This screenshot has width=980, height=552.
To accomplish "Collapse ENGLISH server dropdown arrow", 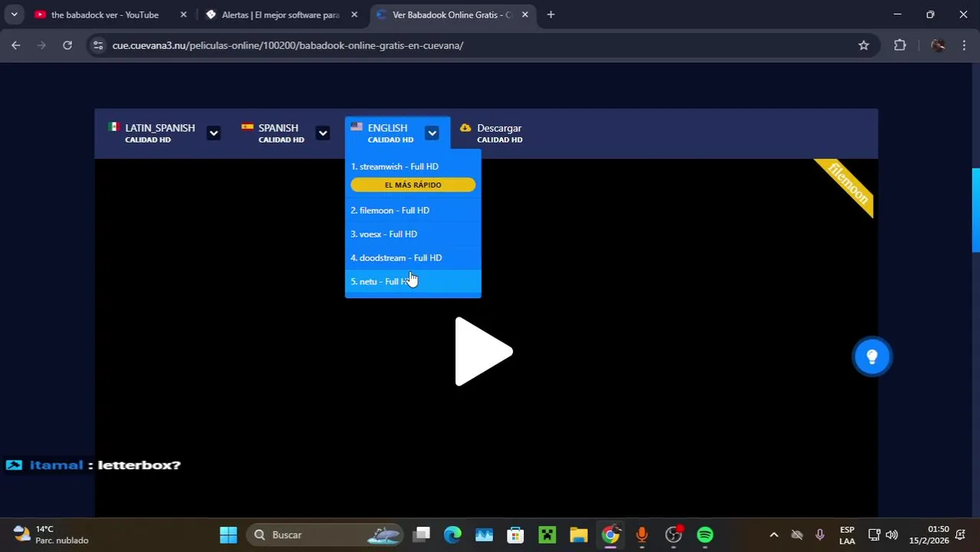I will coord(432,133).
